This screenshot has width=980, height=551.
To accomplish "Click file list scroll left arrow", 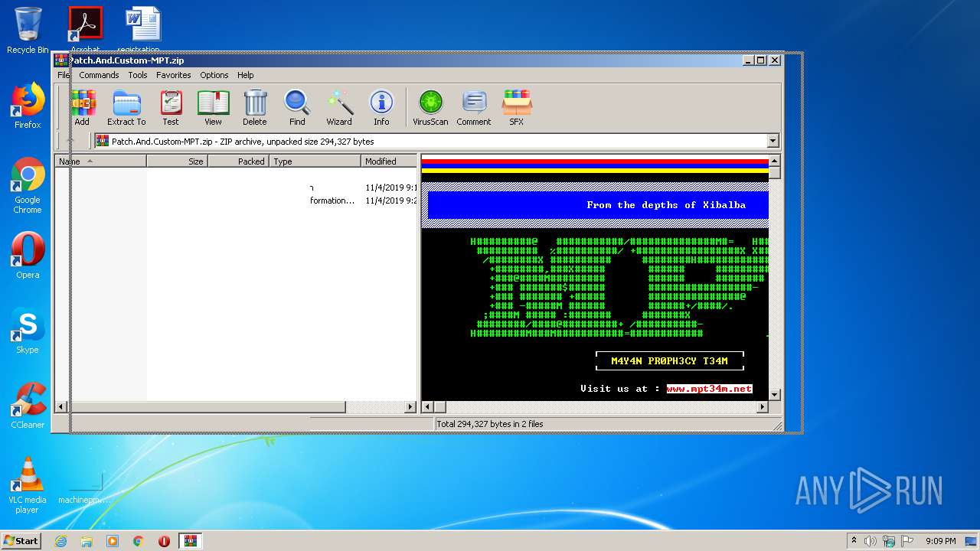I will point(61,407).
